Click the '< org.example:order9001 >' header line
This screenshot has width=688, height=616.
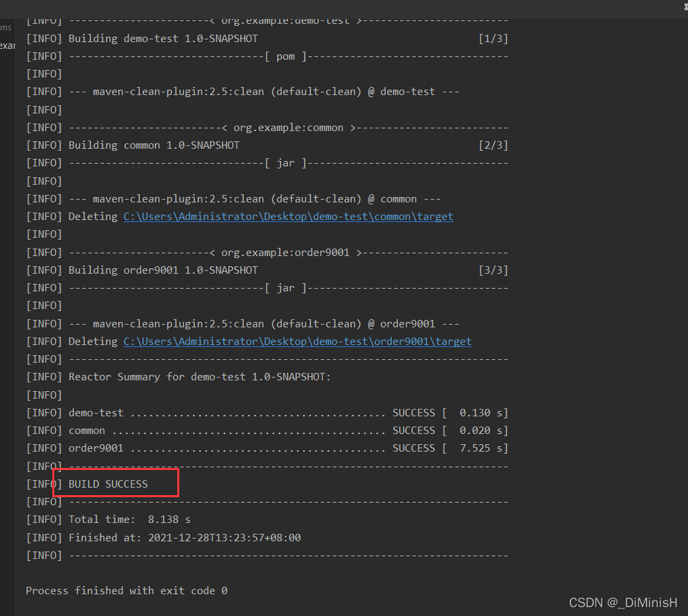(x=267, y=253)
